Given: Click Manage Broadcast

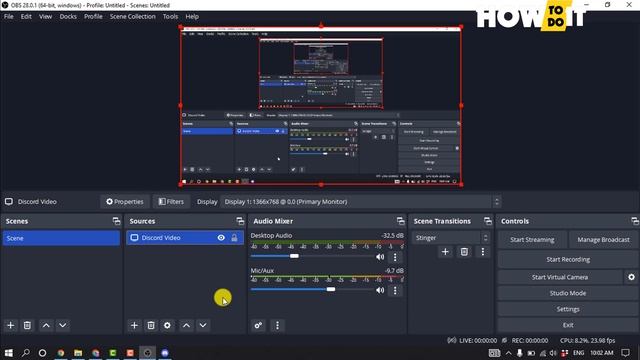Looking at the screenshot, I should click(603, 240).
